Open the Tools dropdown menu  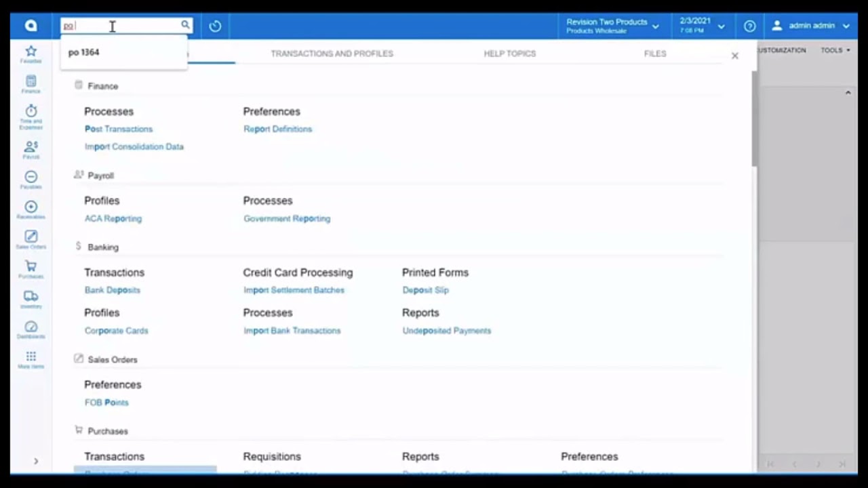835,50
